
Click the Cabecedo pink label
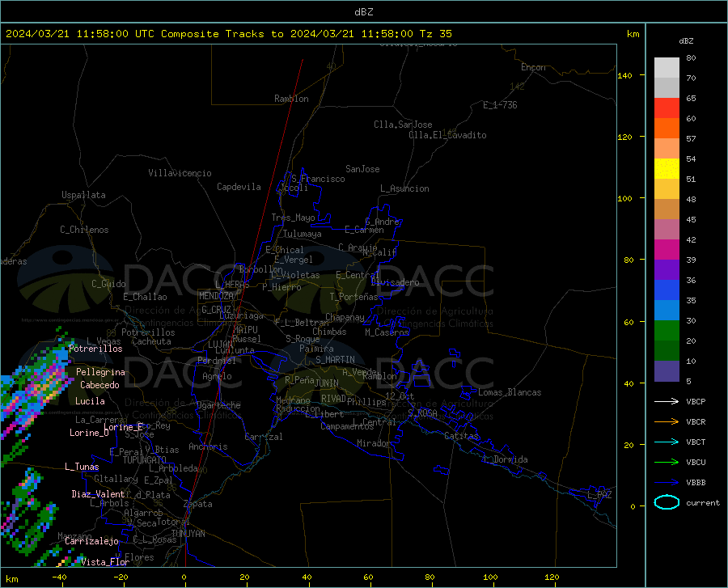[x=99, y=385]
